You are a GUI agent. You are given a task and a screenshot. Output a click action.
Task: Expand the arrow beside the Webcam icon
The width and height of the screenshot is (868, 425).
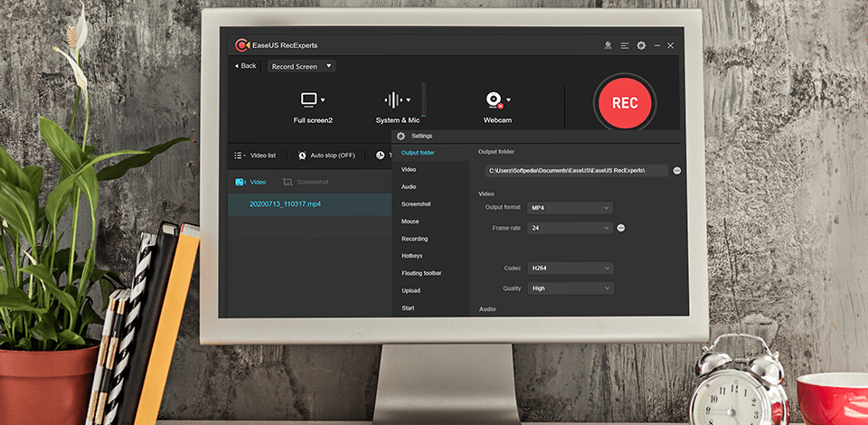(x=509, y=100)
